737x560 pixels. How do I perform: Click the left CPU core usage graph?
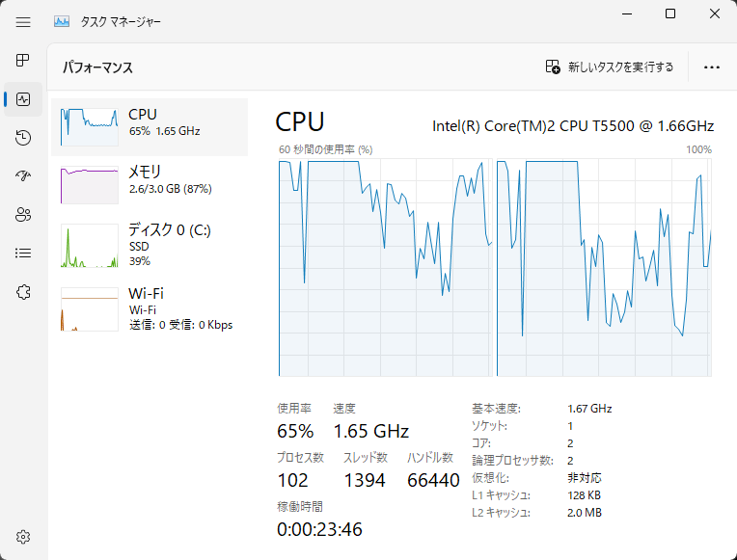pyautogui.click(x=385, y=268)
